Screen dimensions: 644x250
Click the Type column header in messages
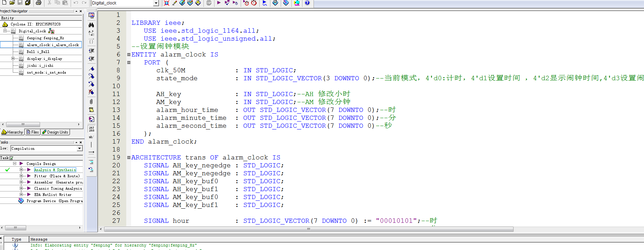pyautogui.click(x=16, y=239)
